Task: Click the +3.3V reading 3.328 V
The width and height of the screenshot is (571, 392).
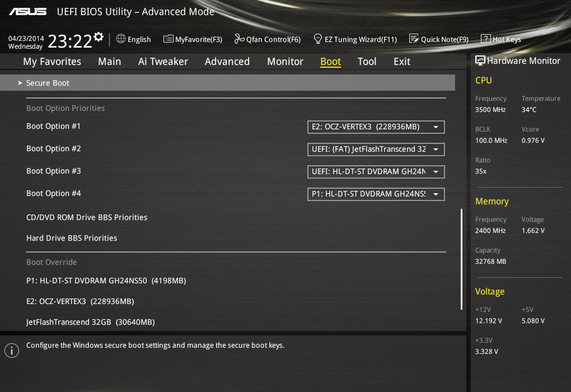Action: click(486, 352)
